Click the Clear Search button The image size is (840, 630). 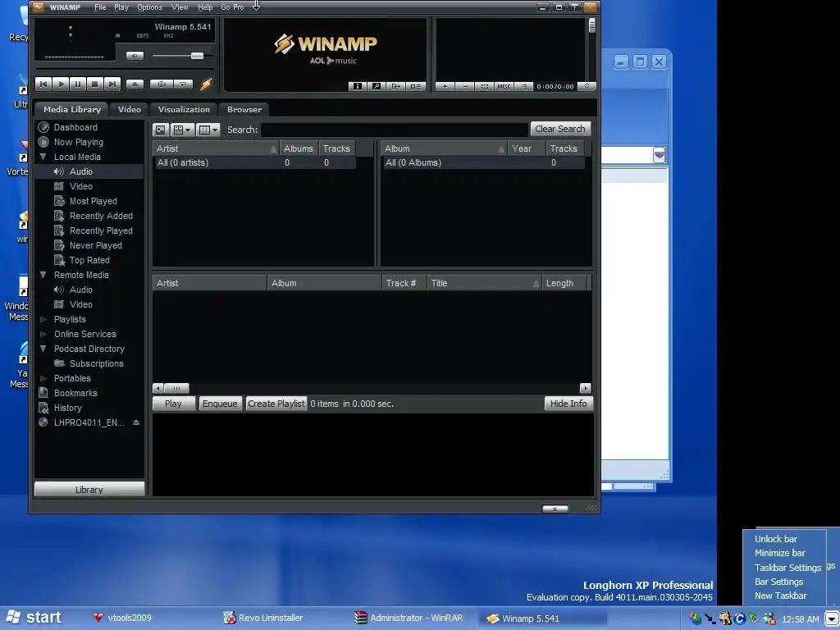(559, 129)
